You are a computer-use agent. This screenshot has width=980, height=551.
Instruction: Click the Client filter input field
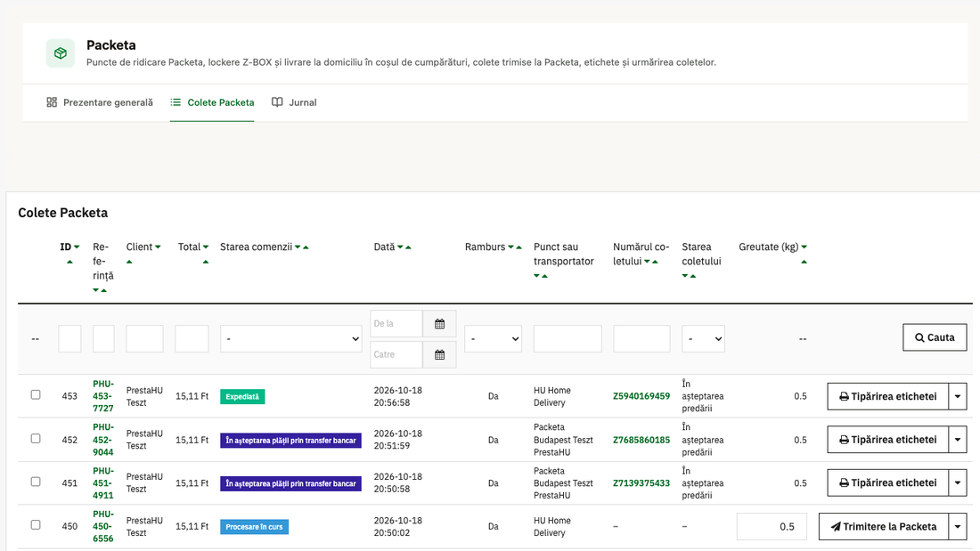coord(144,338)
